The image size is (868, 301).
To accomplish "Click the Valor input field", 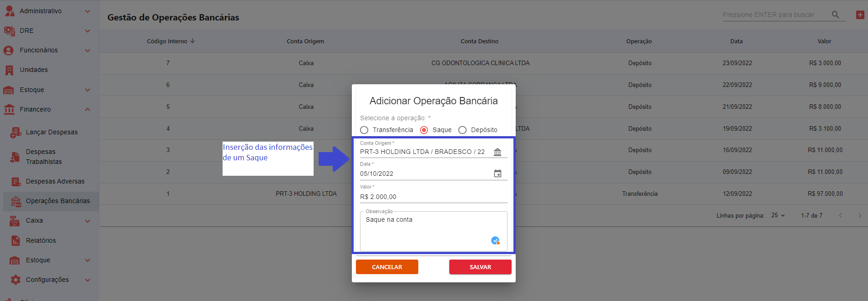I will [432, 197].
